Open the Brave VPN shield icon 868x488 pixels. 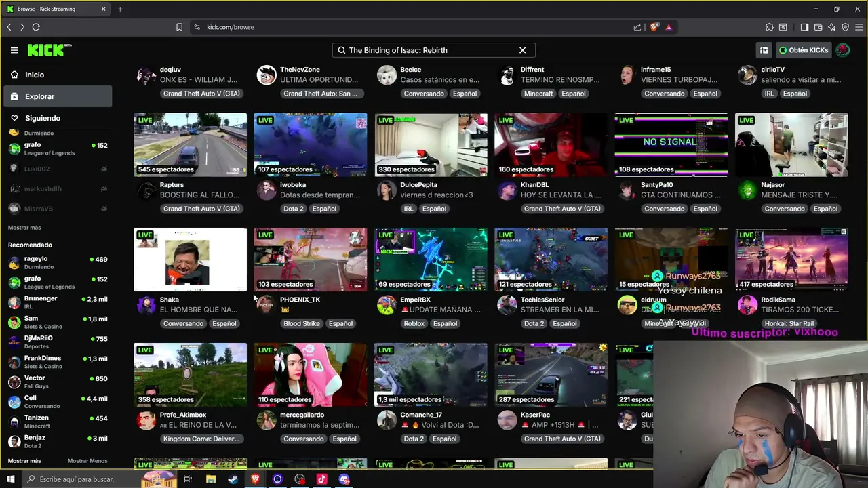pos(845,27)
